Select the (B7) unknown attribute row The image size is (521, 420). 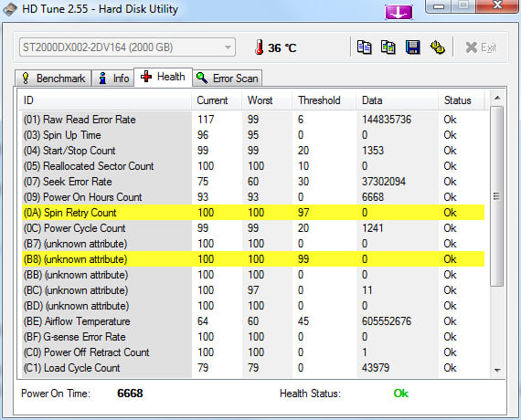pyautogui.click(x=253, y=244)
